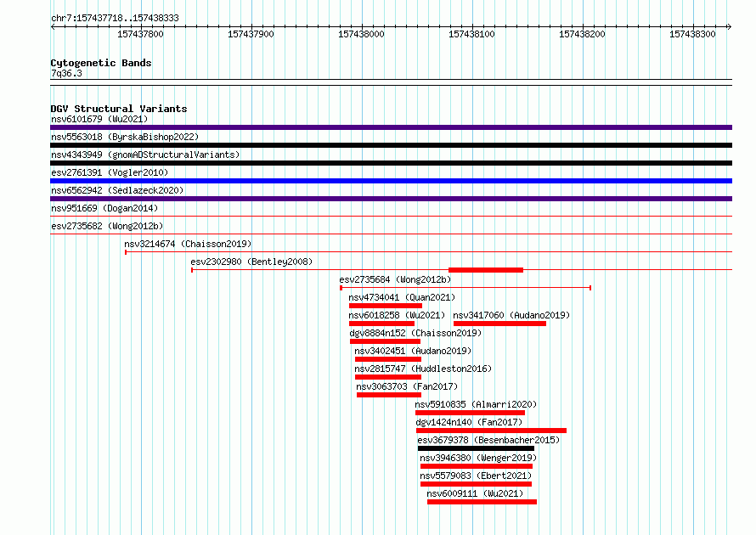The image size is (756, 535).
Task: Open the nsv5563018 (ByrskaBishop2022) label
Action: (125, 137)
